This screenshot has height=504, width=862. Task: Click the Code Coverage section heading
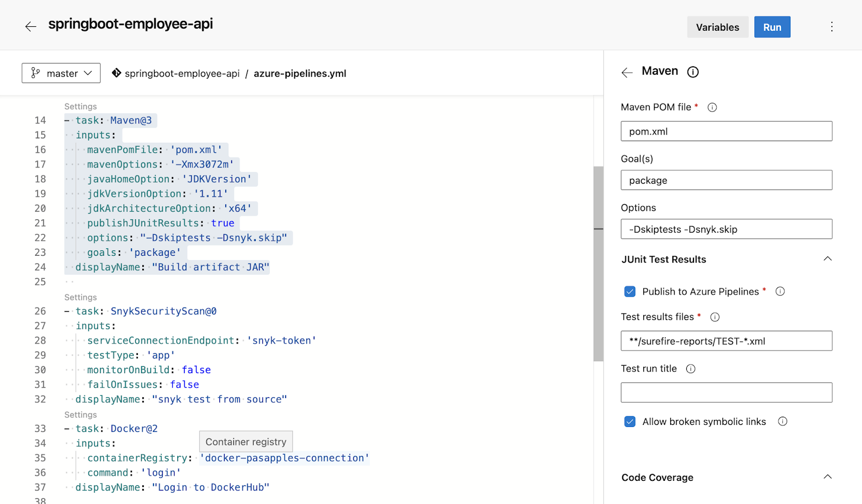657,478
